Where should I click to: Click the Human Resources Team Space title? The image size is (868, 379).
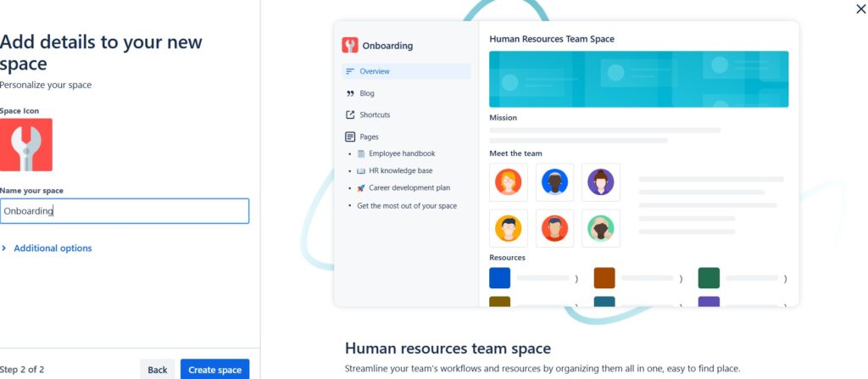coord(552,39)
